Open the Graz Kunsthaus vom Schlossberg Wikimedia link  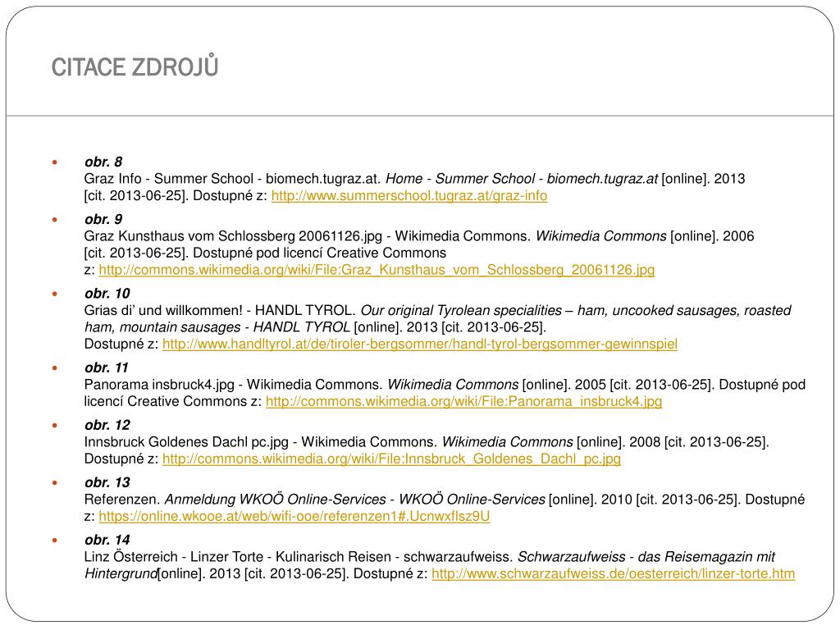377,269
